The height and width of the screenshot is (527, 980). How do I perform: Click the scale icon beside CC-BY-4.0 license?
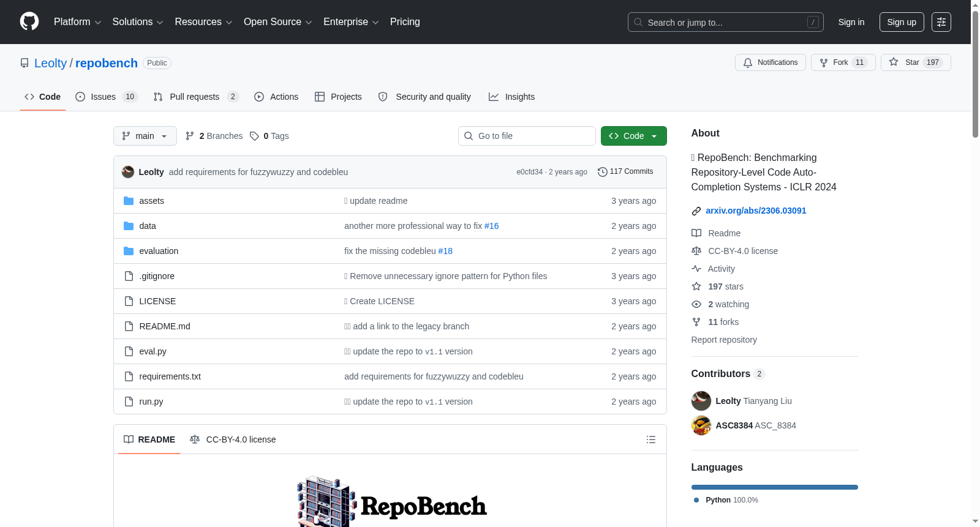696,251
